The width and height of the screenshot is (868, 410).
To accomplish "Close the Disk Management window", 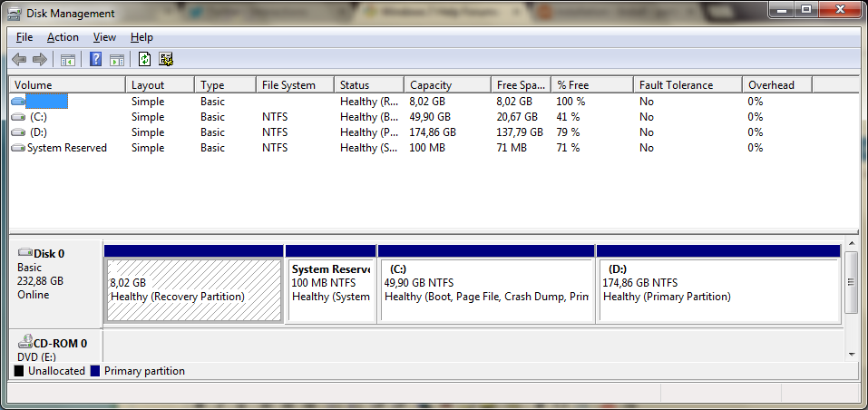I will (x=841, y=9).
